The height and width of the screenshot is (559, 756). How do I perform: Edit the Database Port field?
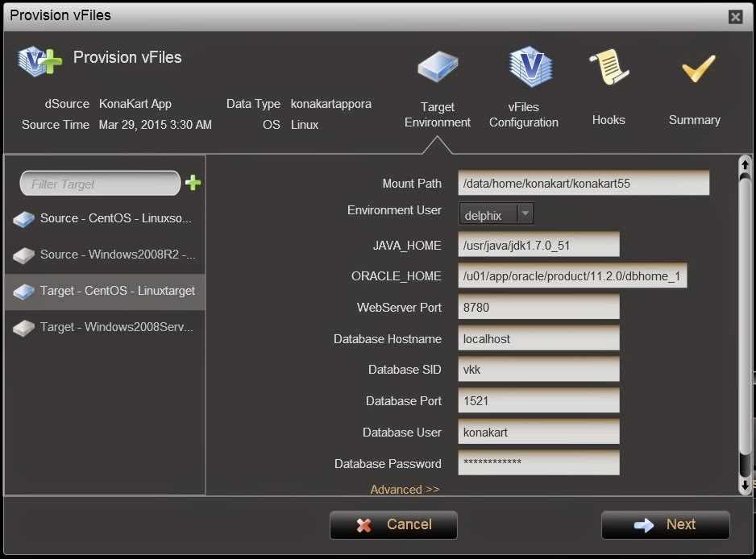click(x=538, y=400)
